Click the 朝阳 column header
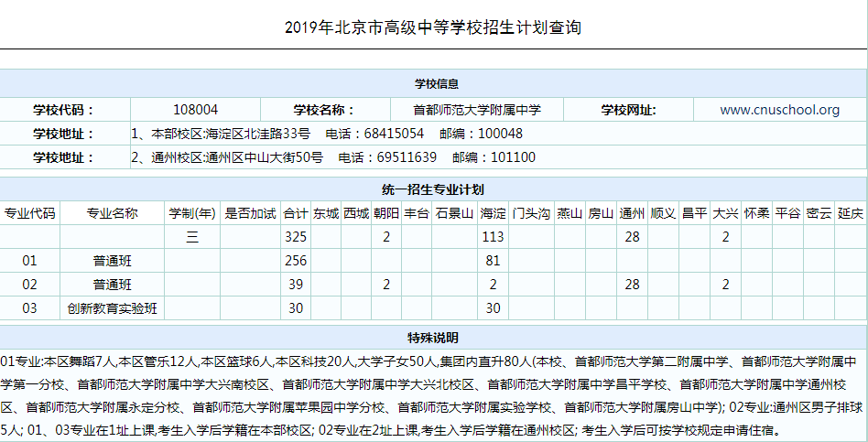 [385, 213]
